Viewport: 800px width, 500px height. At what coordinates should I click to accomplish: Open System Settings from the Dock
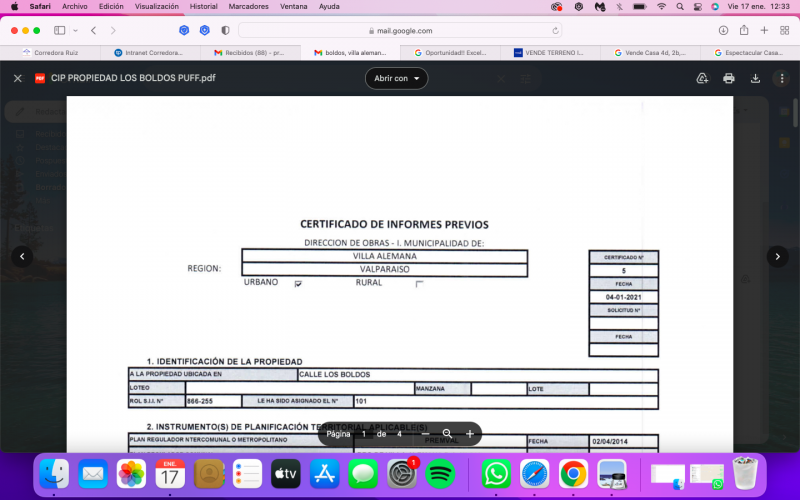click(x=402, y=474)
